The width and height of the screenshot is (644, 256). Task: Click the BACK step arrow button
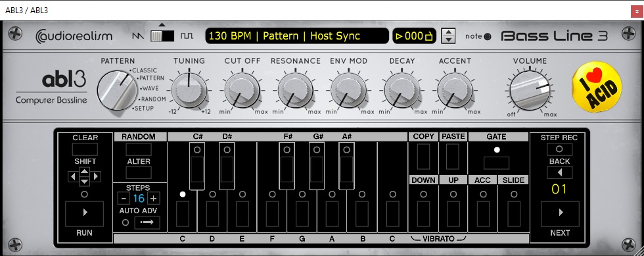pos(559,172)
